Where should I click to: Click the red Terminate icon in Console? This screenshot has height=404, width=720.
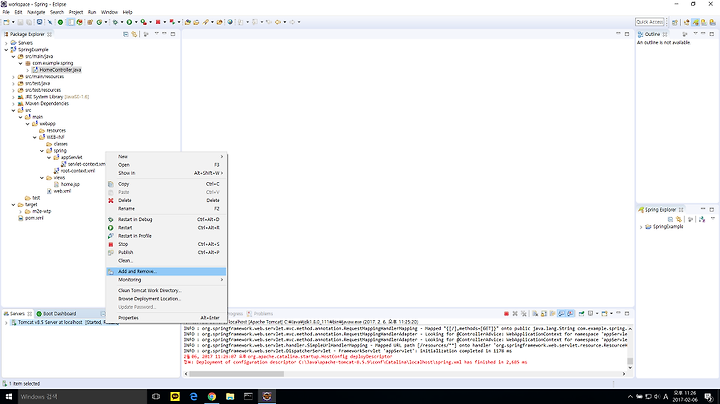pyautogui.click(x=506, y=314)
